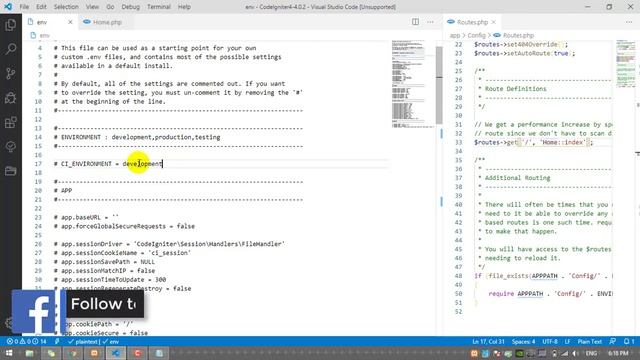The image size is (640, 360).
Task: Open notifications bell in status bar
Action: coord(629,341)
